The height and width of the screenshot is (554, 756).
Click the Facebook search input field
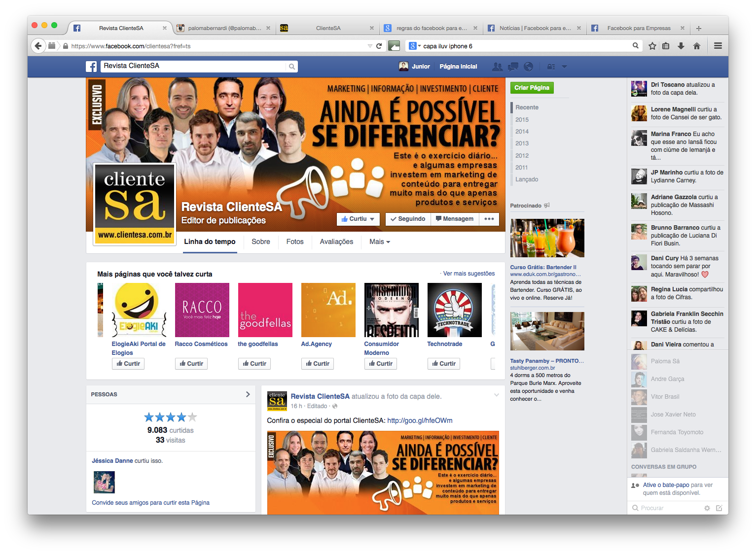(193, 67)
